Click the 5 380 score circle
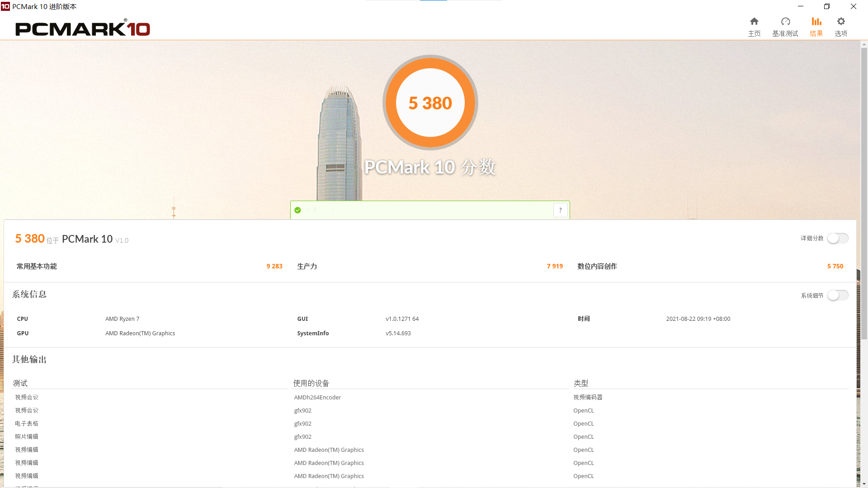The width and height of the screenshot is (868, 488). pyautogui.click(x=430, y=103)
